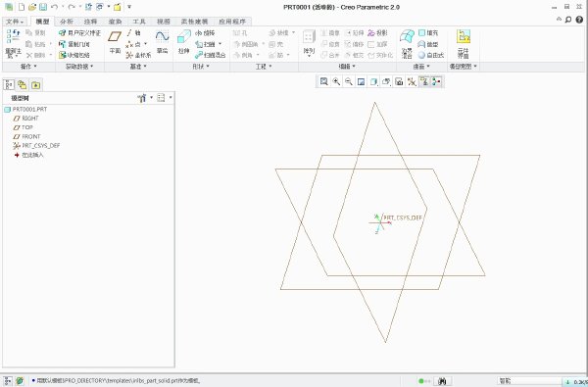Image resolution: width=588 pixels, height=387 pixels.
Task: Select the Fill (填充) surface tool
Action: click(428, 33)
